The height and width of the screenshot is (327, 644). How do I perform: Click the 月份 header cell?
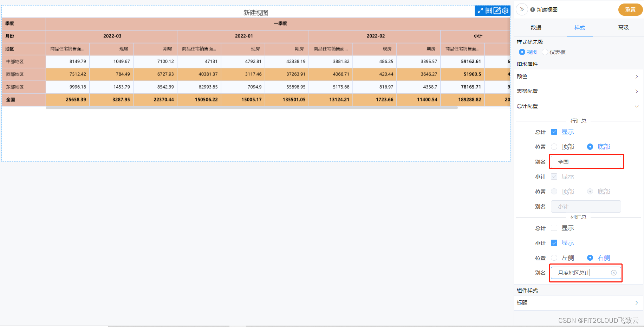point(24,36)
